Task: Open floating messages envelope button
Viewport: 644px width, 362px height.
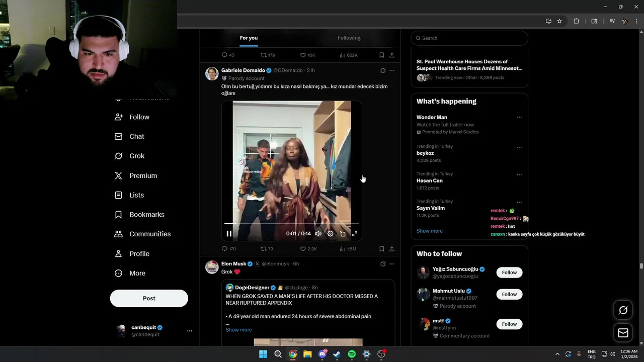Action: point(623,333)
